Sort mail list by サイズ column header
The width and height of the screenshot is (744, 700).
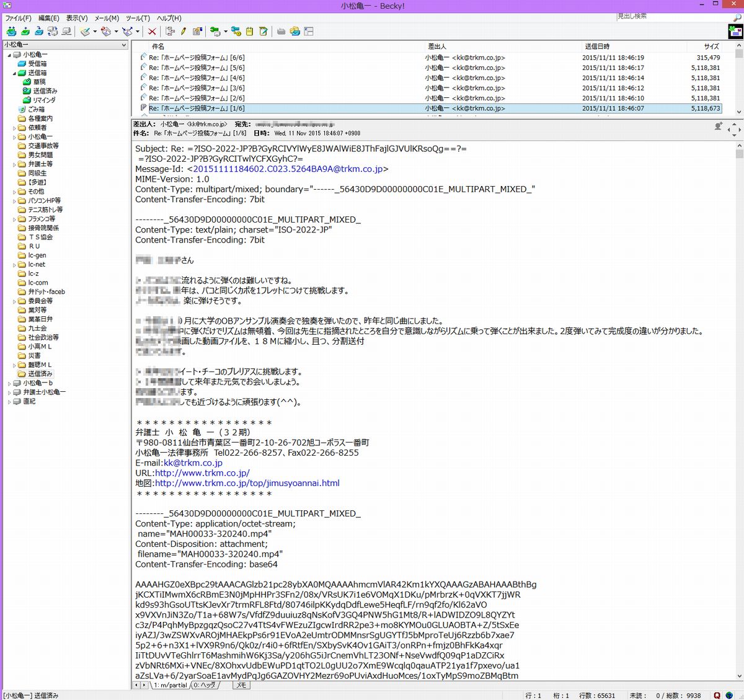coord(711,47)
